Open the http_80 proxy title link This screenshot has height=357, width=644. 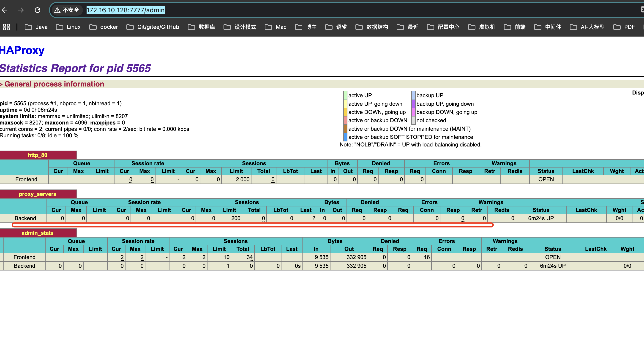pos(38,155)
